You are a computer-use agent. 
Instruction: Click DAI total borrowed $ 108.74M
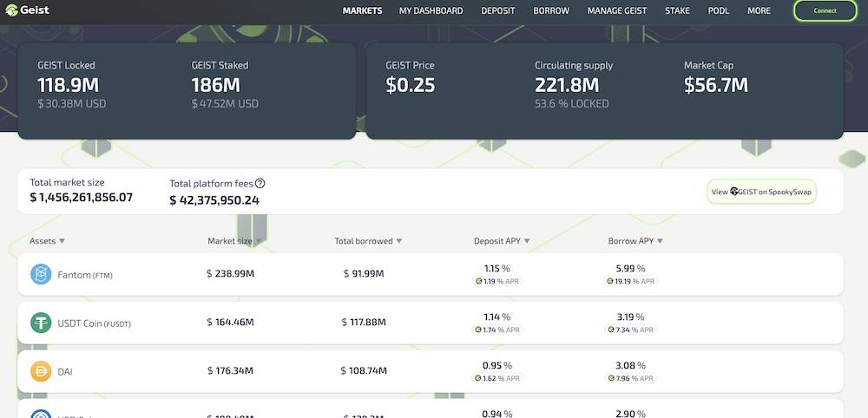tap(364, 371)
